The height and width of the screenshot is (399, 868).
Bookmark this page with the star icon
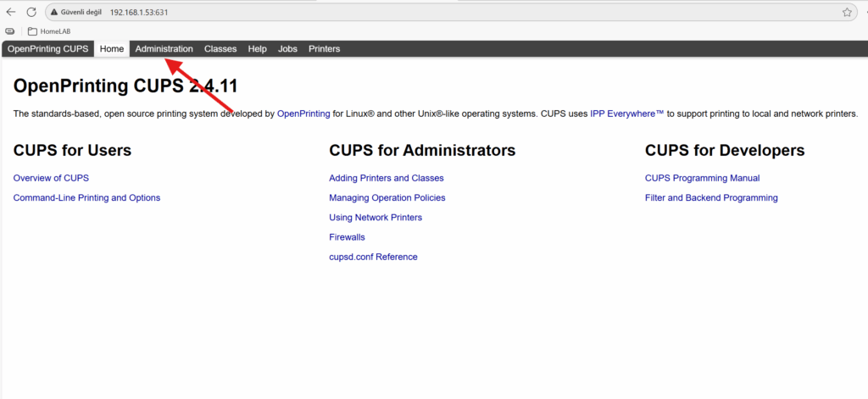pyautogui.click(x=847, y=13)
